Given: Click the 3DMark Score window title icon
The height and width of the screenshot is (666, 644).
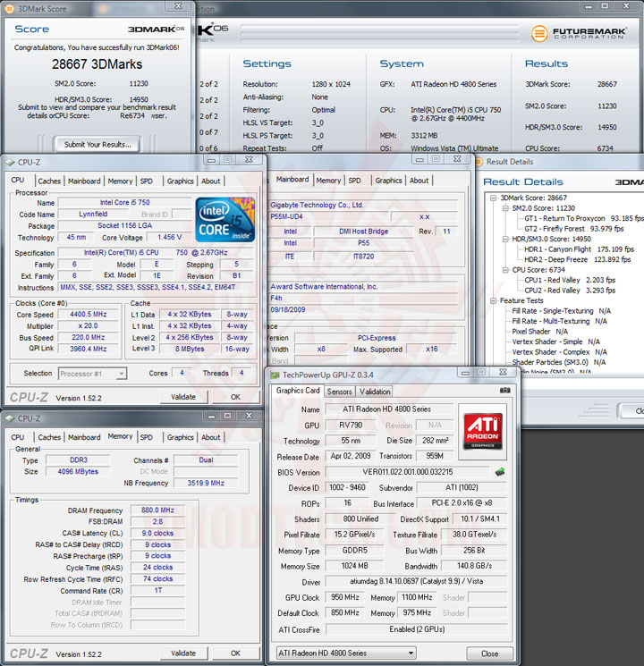Looking at the screenshot, I should click(x=9, y=9).
